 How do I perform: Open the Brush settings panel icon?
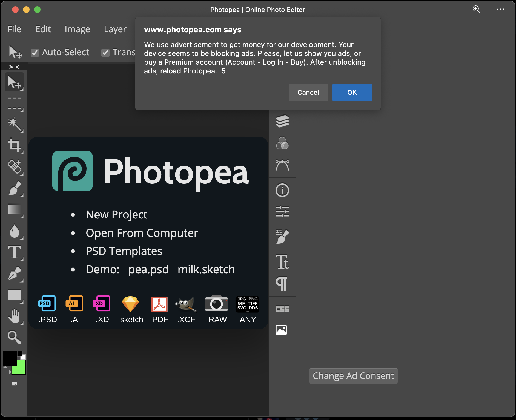282,237
